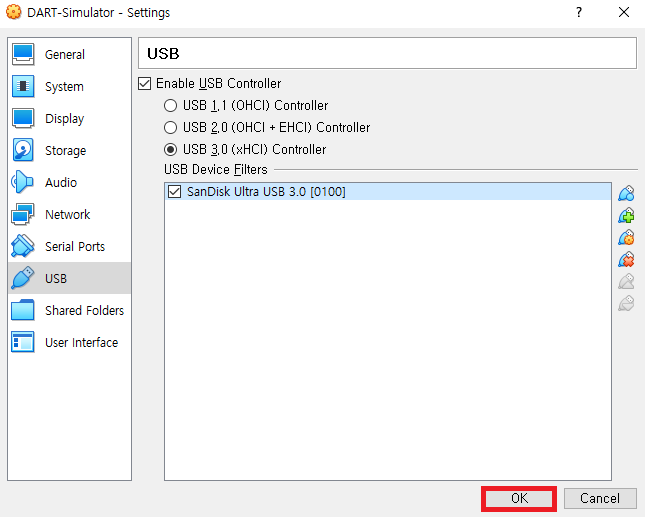Click the help question mark in title bar
Screen dimensions: 645x517
[x=578, y=13]
